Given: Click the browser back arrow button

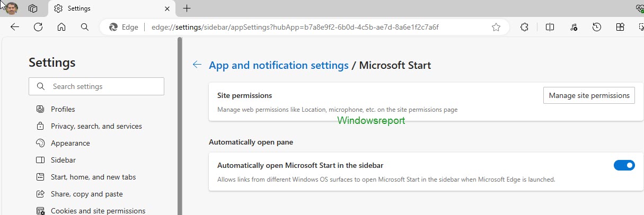Looking at the screenshot, I should (15, 27).
